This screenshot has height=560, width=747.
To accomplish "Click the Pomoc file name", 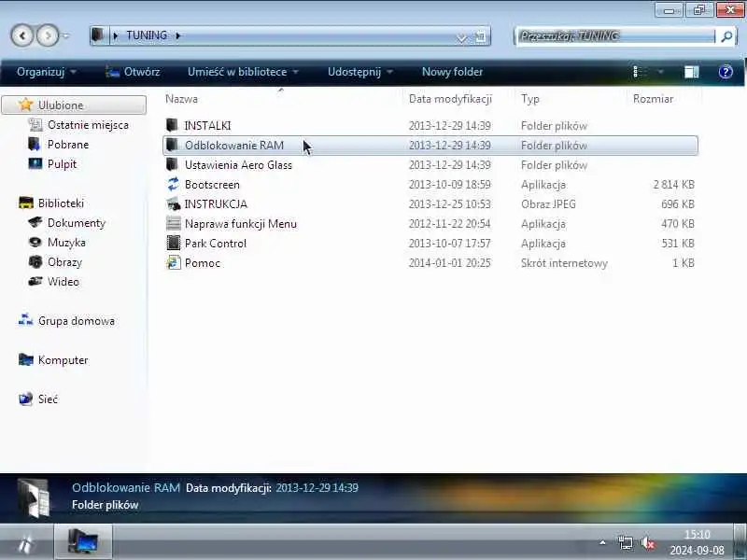I will (203, 263).
